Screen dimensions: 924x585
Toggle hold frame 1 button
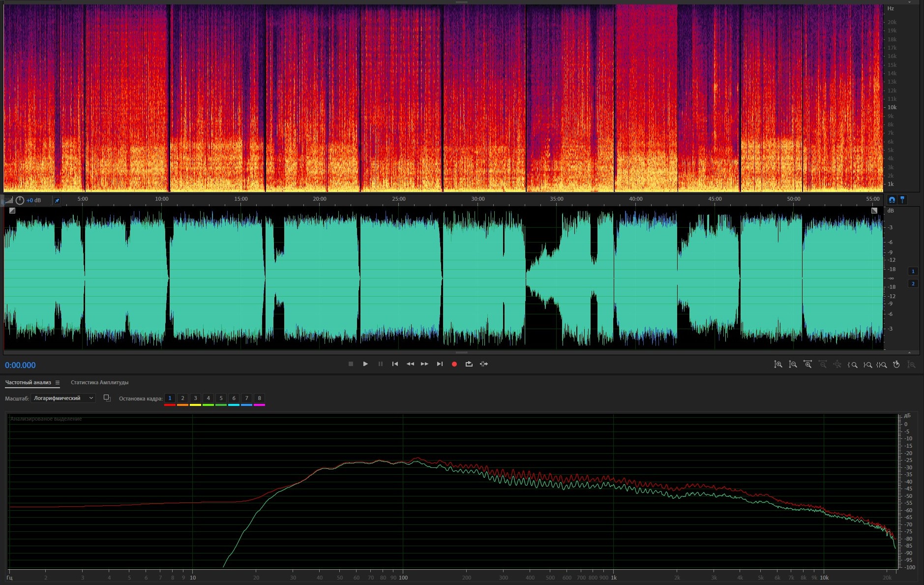click(170, 399)
